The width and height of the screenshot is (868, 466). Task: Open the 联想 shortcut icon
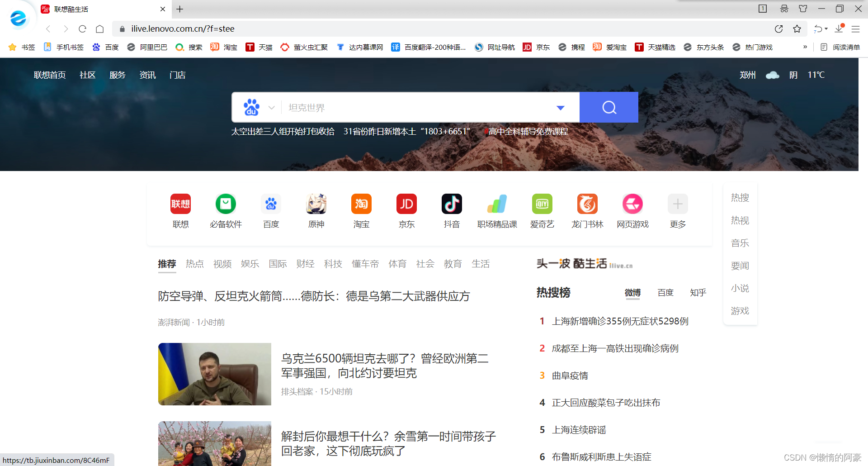pyautogui.click(x=180, y=204)
